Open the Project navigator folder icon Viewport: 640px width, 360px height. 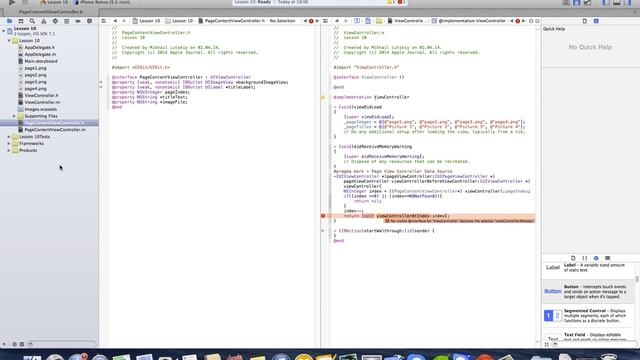pyautogui.click(x=9, y=21)
